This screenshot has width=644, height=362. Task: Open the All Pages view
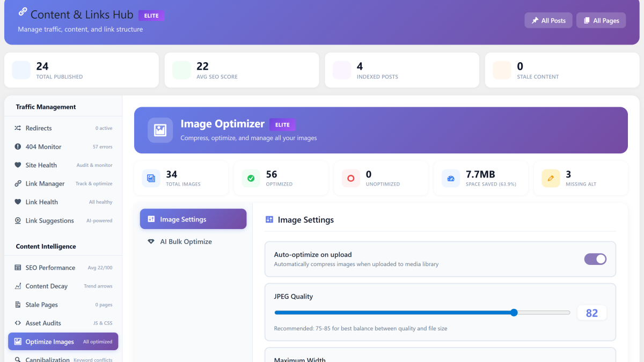601,20
